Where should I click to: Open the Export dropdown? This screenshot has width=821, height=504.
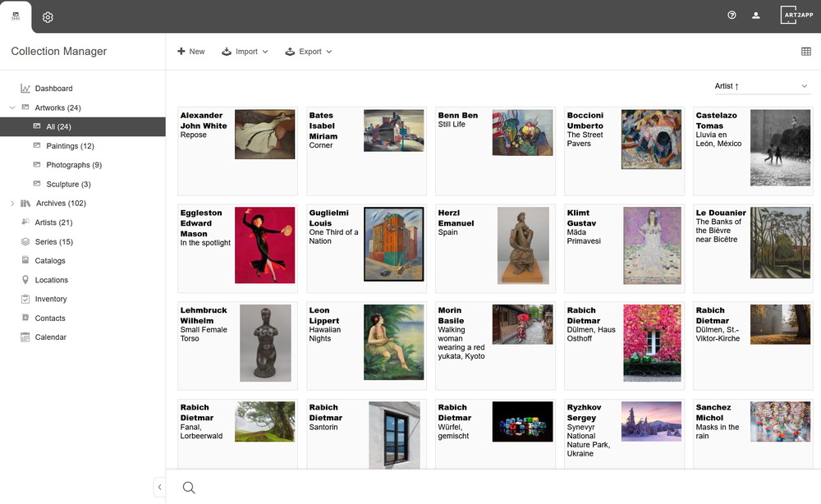(x=309, y=51)
